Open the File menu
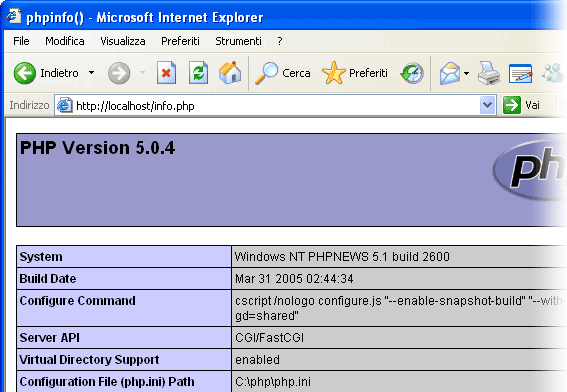Screen dimensions: 567x392 pyautogui.click(x=21, y=41)
